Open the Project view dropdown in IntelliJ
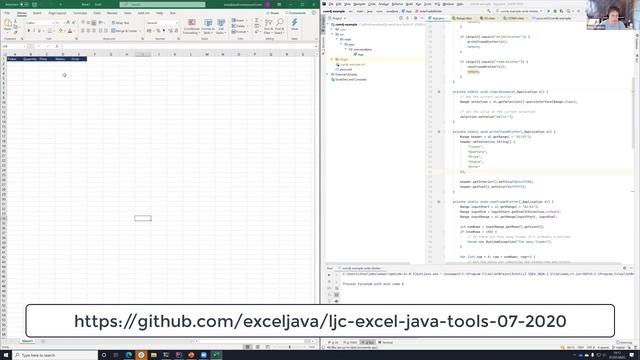640x360 pixels. pos(338,18)
